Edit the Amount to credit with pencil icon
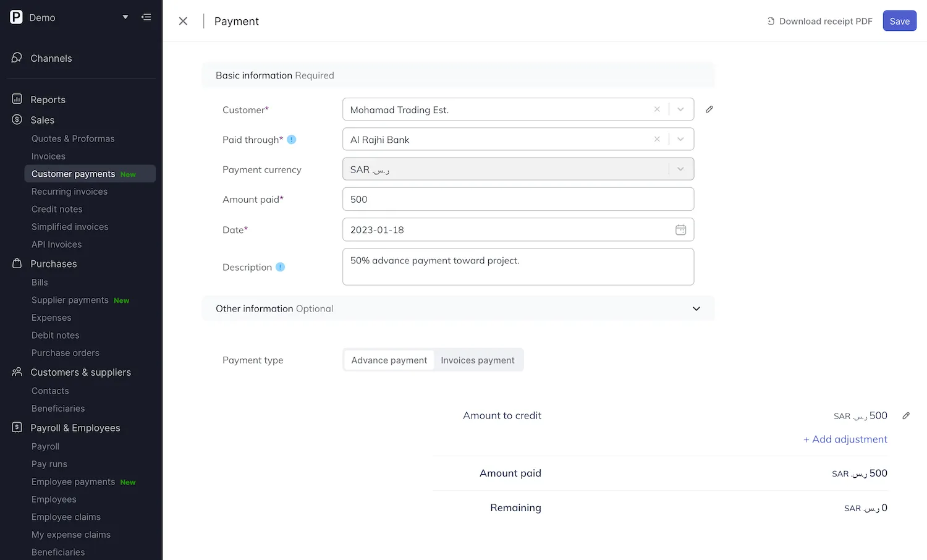Viewport: 927px width, 560px height. (x=906, y=416)
